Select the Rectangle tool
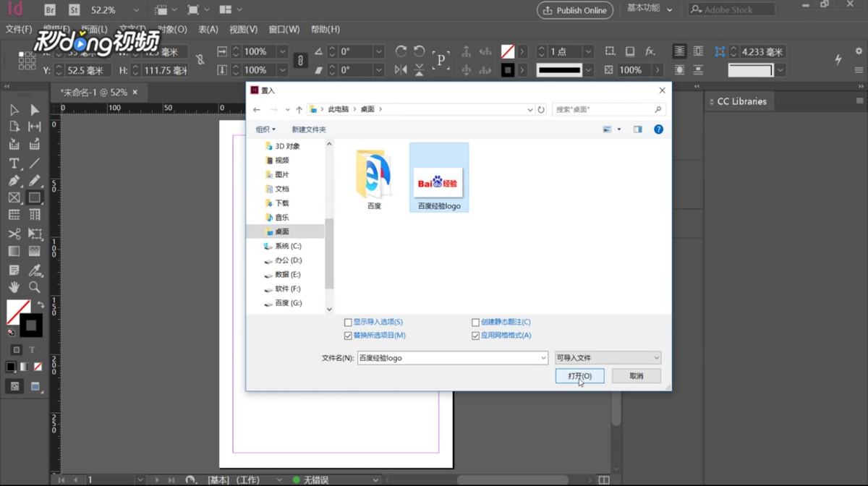The height and width of the screenshot is (486, 868). 34,197
